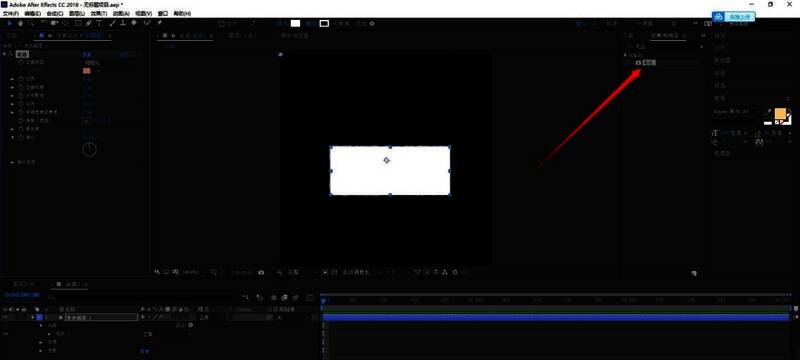This screenshot has width=800, height=360.
Task: Click the blue layer color label
Action: (39, 317)
